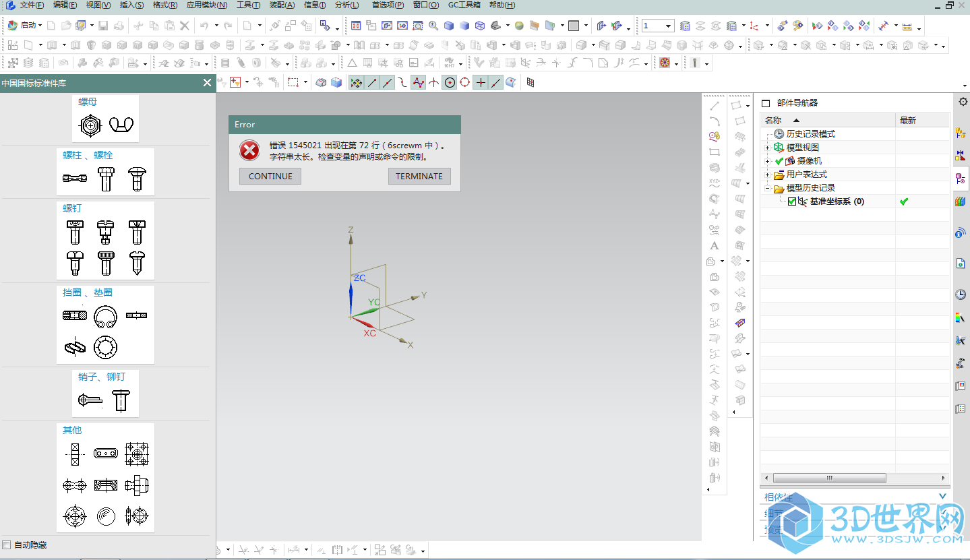970x560 pixels.
Task: Click the arc tool in curve toolbar
Action: pos(715,121)
